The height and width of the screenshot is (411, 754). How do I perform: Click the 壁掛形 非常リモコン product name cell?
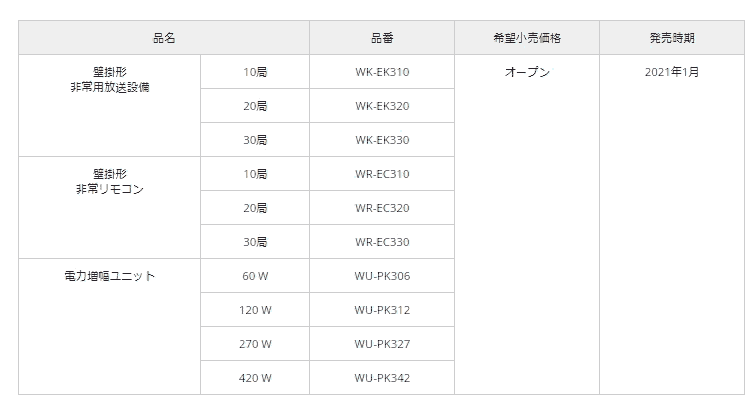pos(110,208)
